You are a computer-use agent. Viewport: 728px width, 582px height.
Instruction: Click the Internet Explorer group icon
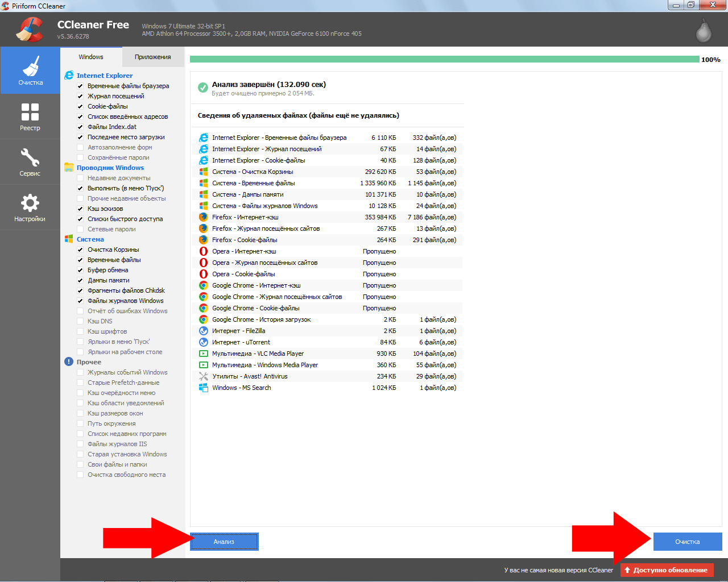pos(69,75)
